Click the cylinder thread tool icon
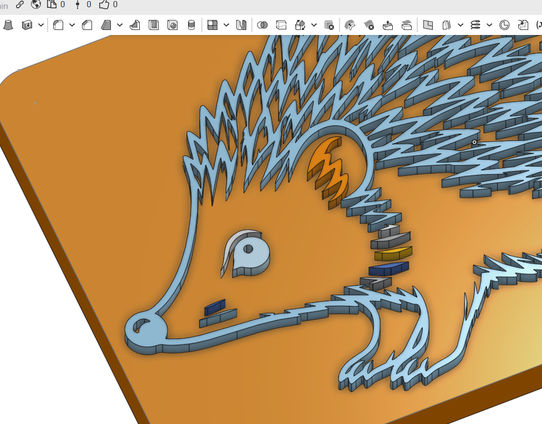The height and width of the screenshot is (424, 542). [x=191, y=25]
